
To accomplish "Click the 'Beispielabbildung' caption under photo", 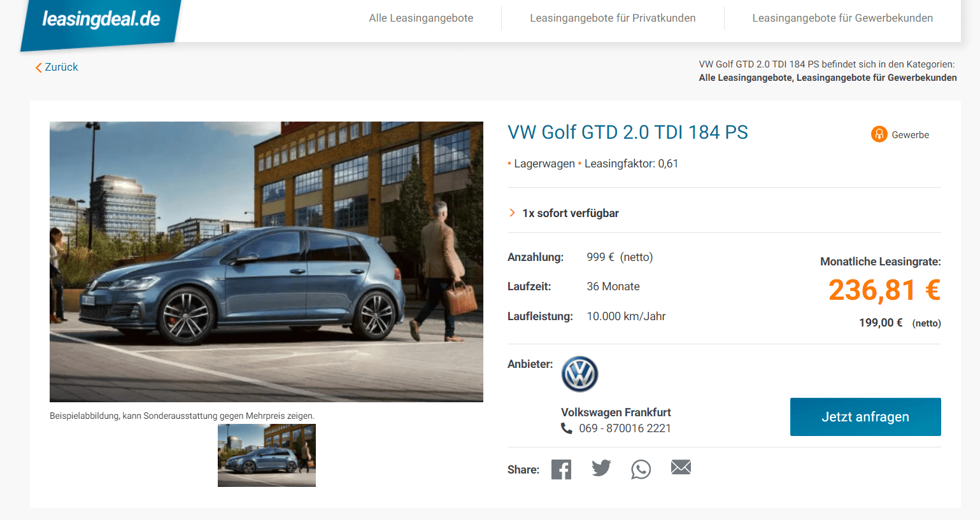I will (182, 416).
